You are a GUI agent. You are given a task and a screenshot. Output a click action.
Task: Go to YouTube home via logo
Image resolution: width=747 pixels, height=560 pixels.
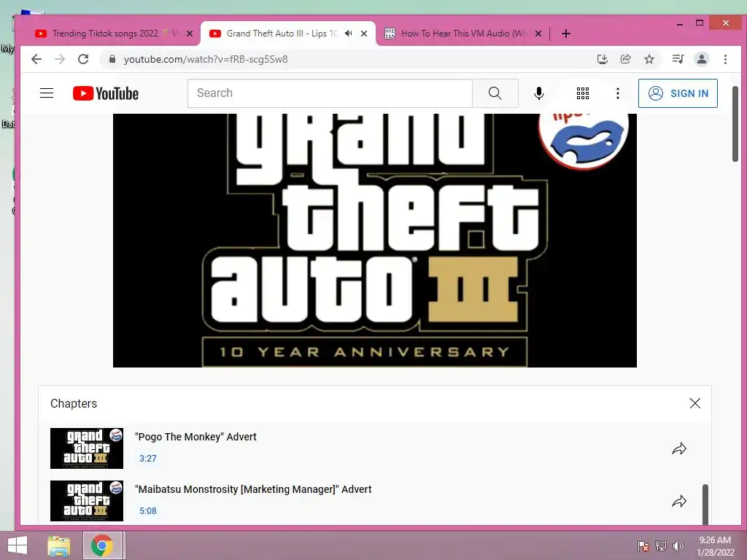coord(106,93)
